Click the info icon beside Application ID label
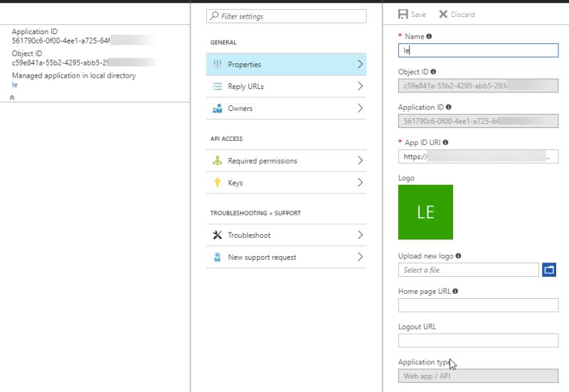This screenshot has height=392, width=569. (449, 107)
